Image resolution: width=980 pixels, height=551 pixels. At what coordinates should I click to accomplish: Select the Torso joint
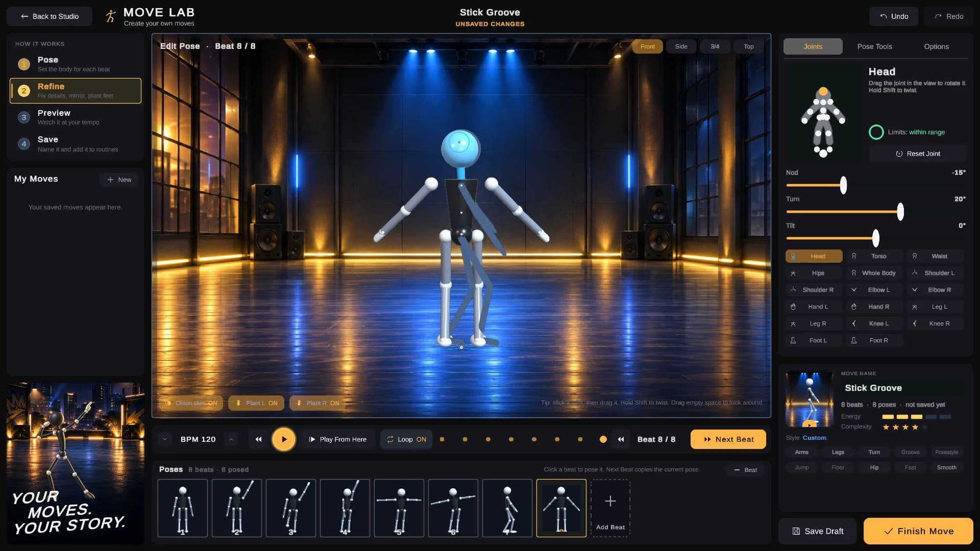pos(874,256)
